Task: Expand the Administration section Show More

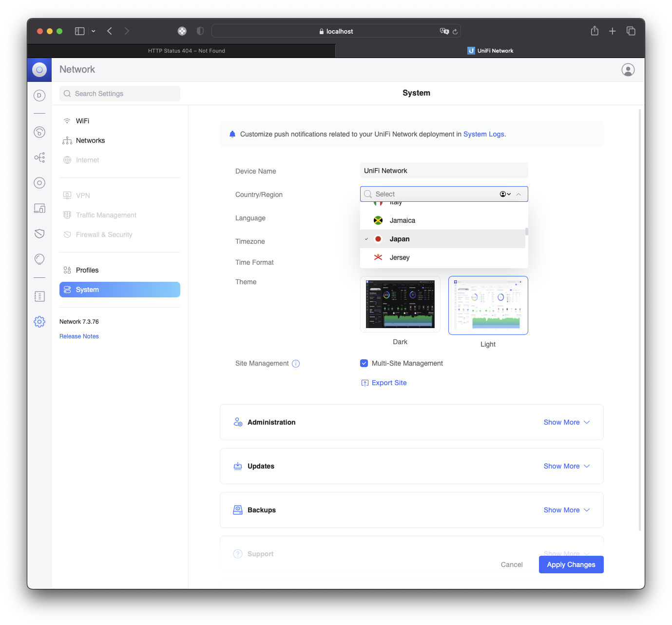Action: pyautogui.click(x=567, y=422)
